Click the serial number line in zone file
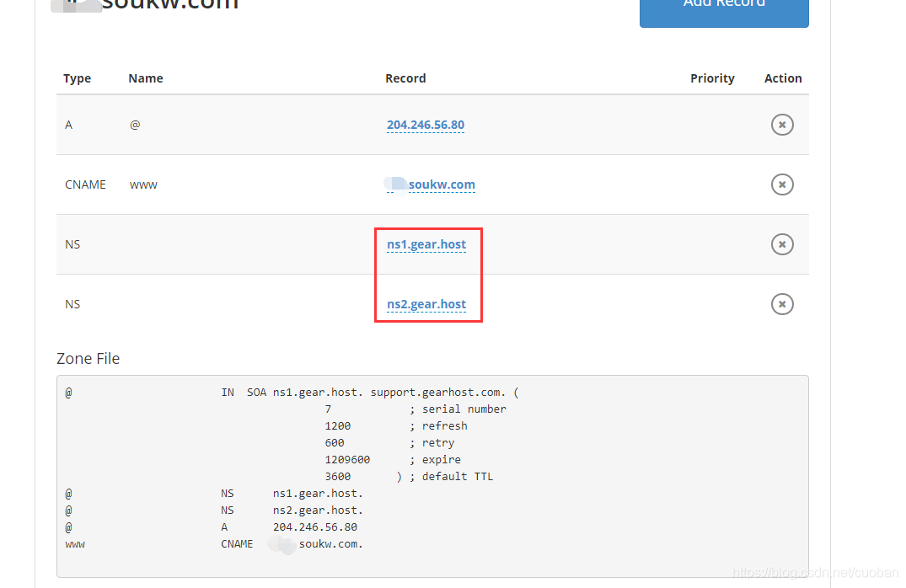906x588 pixels. click(x=415, y=409)
